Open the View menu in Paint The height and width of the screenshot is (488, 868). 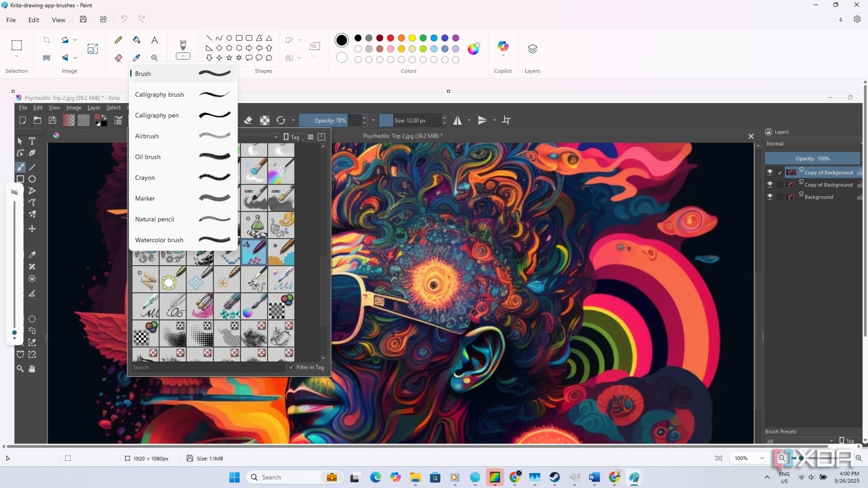pyautogui.click(x=58, y=20)
